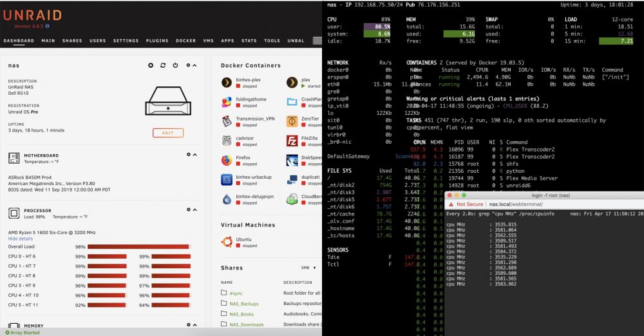The image size is (644, 336).
Task: Open the #sync share link
Action: click(236, 293)
